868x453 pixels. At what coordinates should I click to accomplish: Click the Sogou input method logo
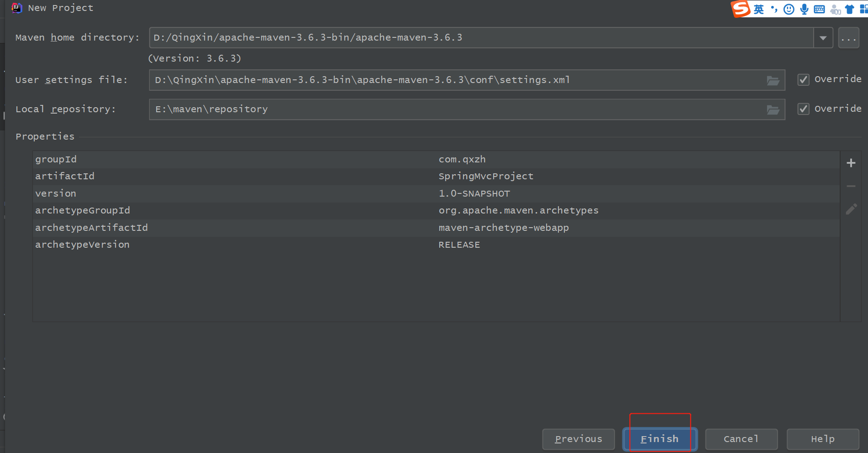(x=741, y=9)
